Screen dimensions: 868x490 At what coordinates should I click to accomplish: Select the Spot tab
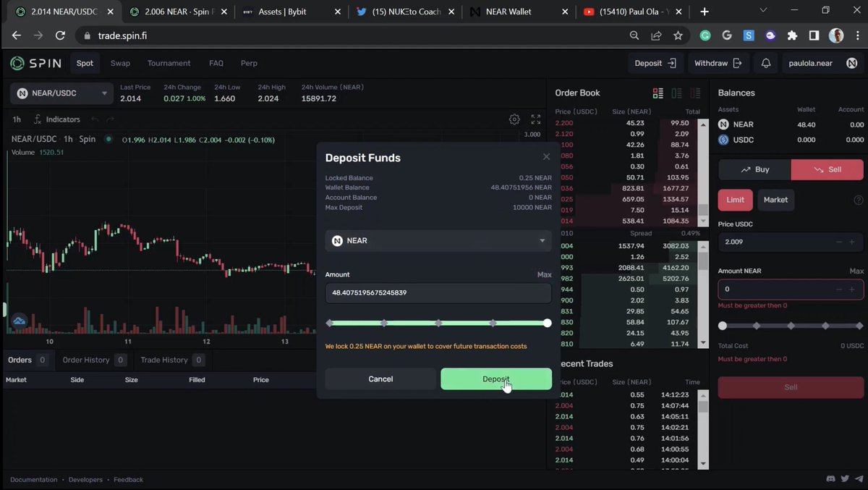pos(85,63)
